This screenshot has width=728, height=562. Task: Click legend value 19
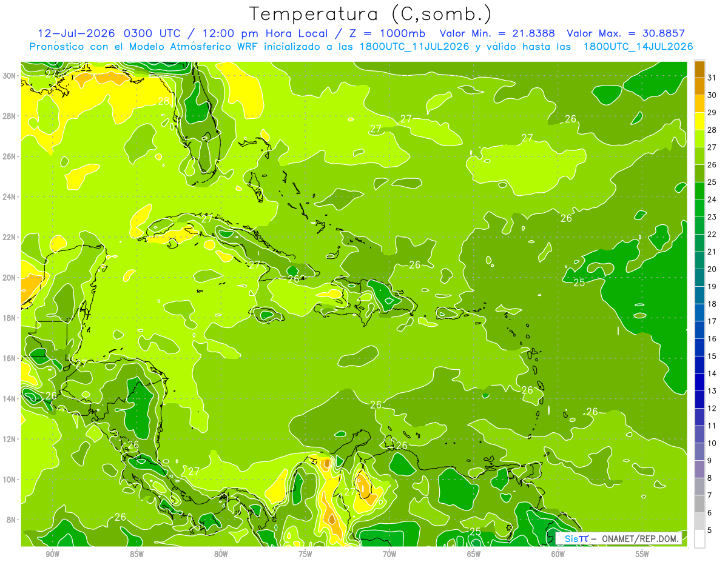tap(712, 287)
